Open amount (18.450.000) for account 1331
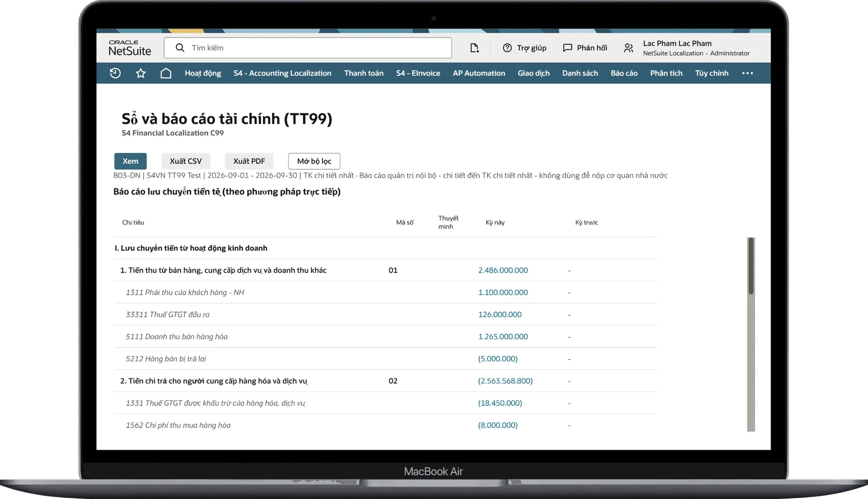The image size is (868, 499). tap(500, 403)
